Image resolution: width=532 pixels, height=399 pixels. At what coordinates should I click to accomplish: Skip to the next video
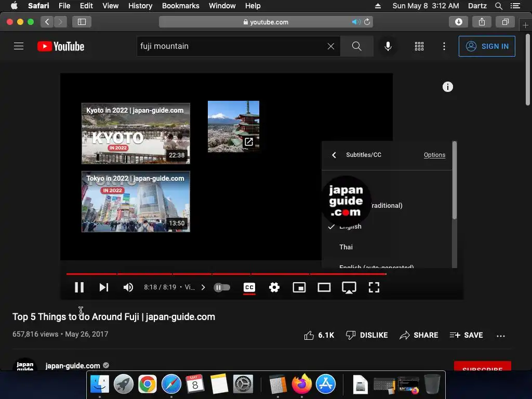click(x=103, y=287)
